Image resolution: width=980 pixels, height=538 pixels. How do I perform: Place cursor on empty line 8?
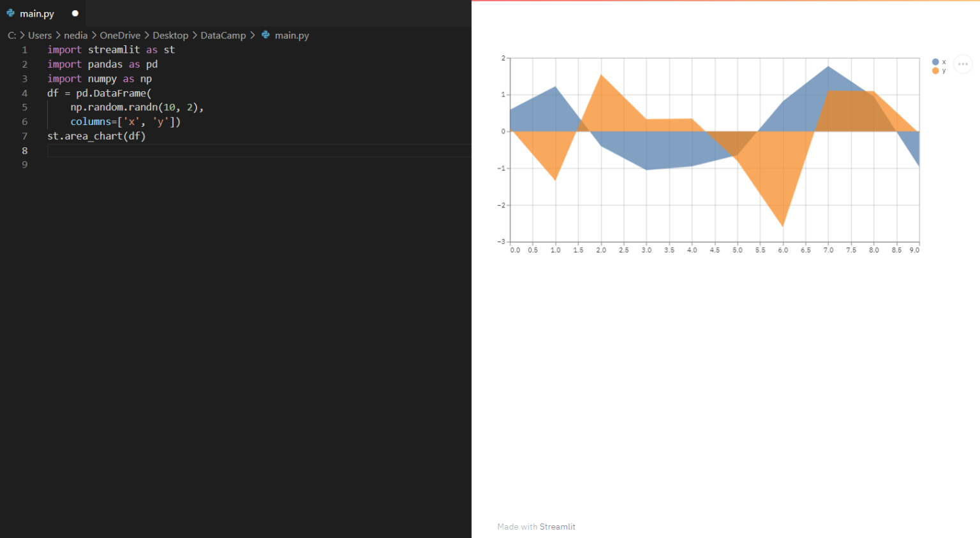point(259,150)
